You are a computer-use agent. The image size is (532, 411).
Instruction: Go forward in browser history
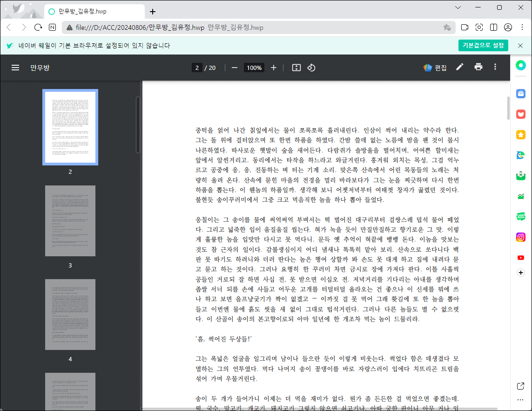[x=23, y=27]
